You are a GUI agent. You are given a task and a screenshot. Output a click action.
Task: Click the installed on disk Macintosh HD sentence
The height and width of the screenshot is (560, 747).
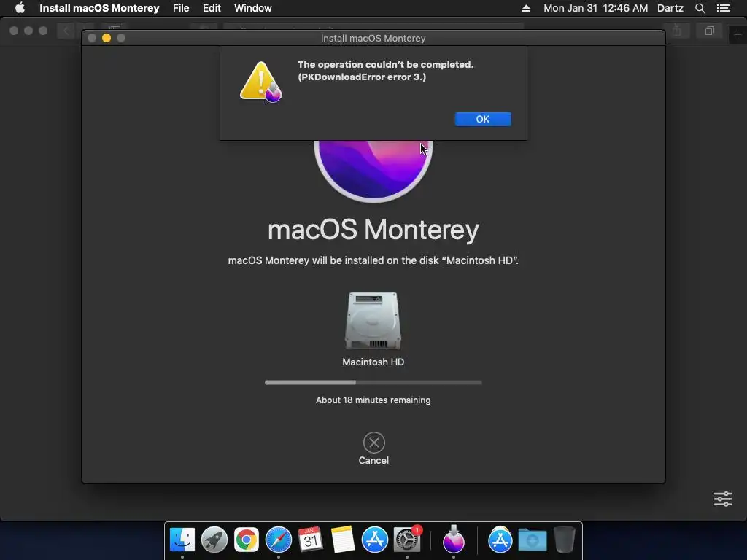[x=373, y=260]
